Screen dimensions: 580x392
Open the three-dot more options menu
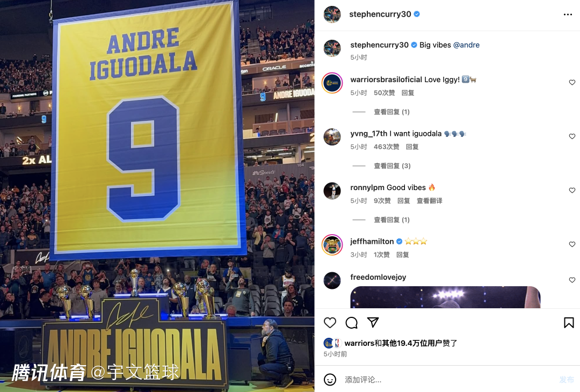(x=568, y=14)
